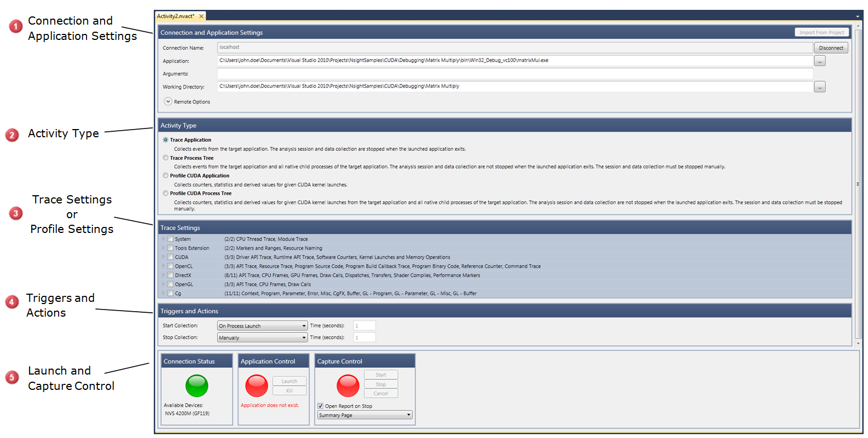The width and height of the screenshot is (868, 438).
Task: Click the Disconnect button
Action: (x=831, y=48)
